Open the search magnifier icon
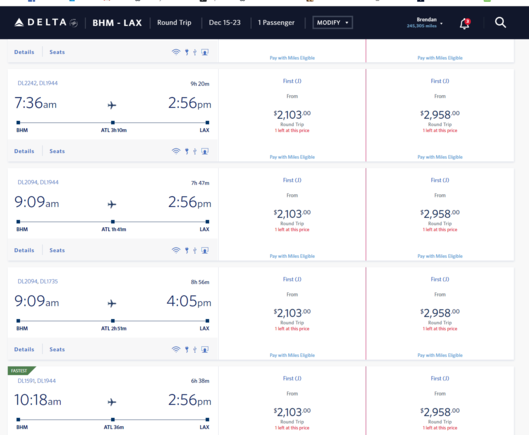 [500, 23]
